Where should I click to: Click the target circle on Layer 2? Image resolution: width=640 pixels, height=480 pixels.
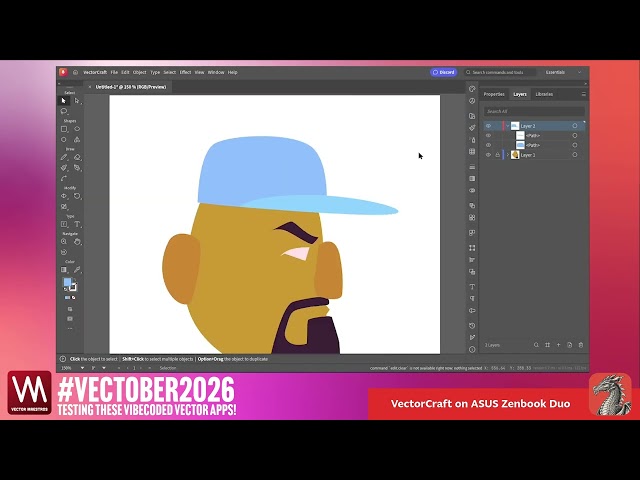click(x=575, y=126)
